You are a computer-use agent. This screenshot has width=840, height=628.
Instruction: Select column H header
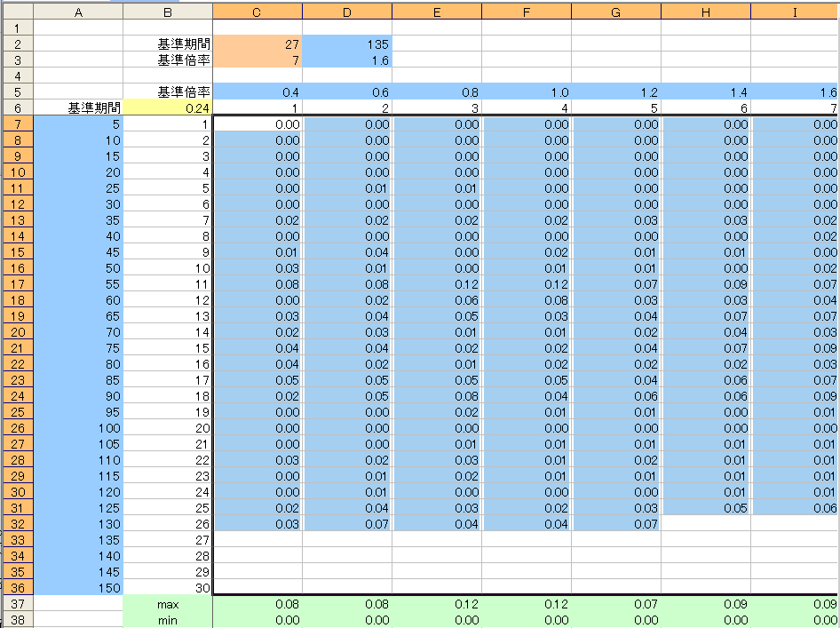[x=706, y=12]
